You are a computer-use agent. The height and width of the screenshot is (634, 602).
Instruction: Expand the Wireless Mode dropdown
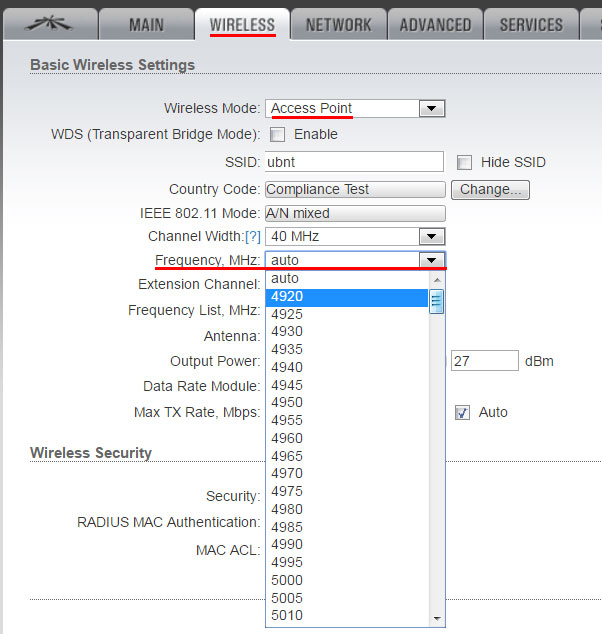click(x=431, y=108)
